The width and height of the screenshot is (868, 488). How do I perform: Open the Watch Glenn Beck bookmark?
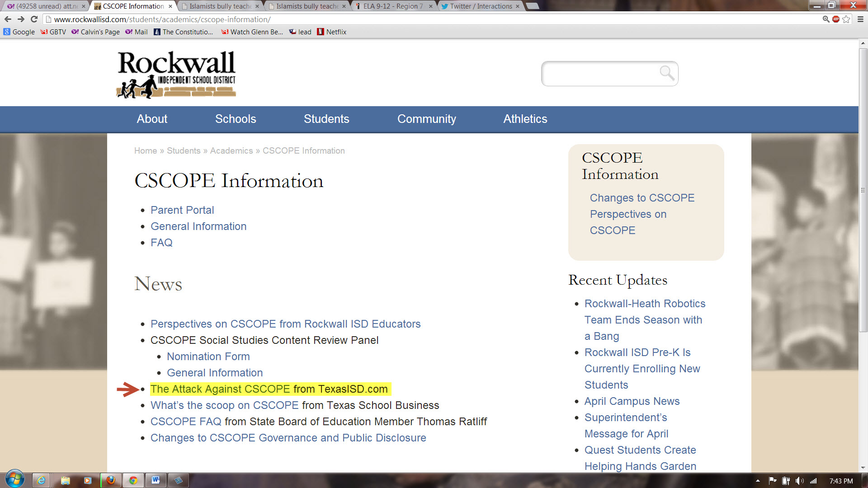point(252,32)
